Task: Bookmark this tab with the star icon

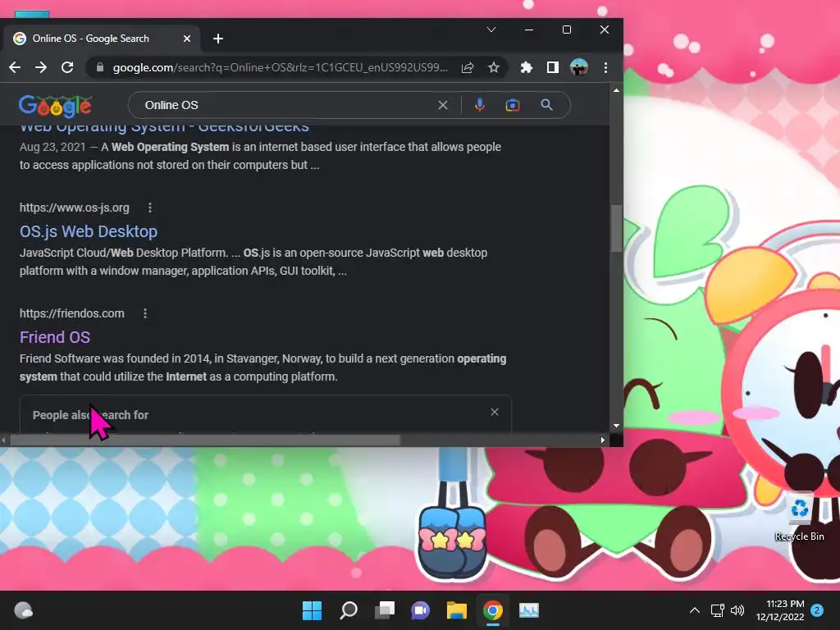Action: click(493, 67)
